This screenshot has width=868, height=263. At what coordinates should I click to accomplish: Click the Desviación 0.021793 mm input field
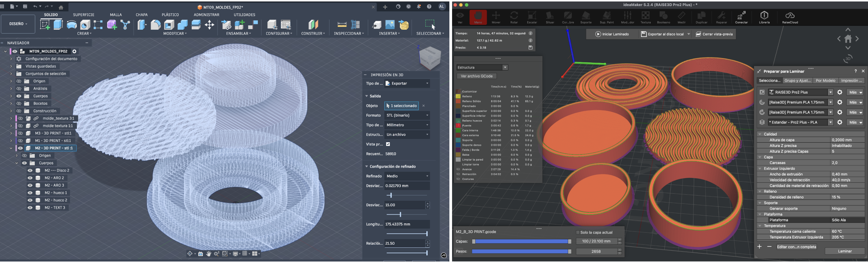407,186
